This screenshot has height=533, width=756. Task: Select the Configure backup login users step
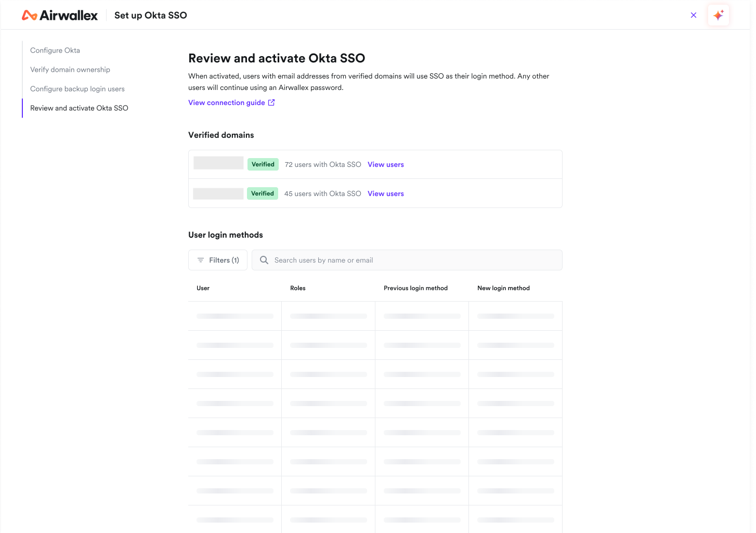pos(77,89)
